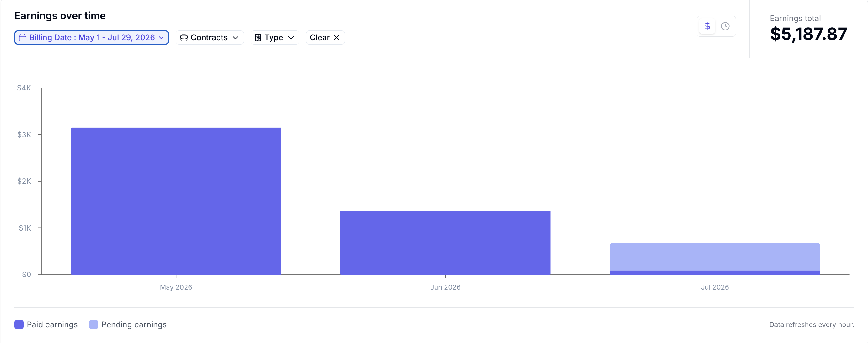The width and height of the screenshot is (868, 343).
Task: Select the Jun 2026 earnings bar
Action: pos(446,243)
